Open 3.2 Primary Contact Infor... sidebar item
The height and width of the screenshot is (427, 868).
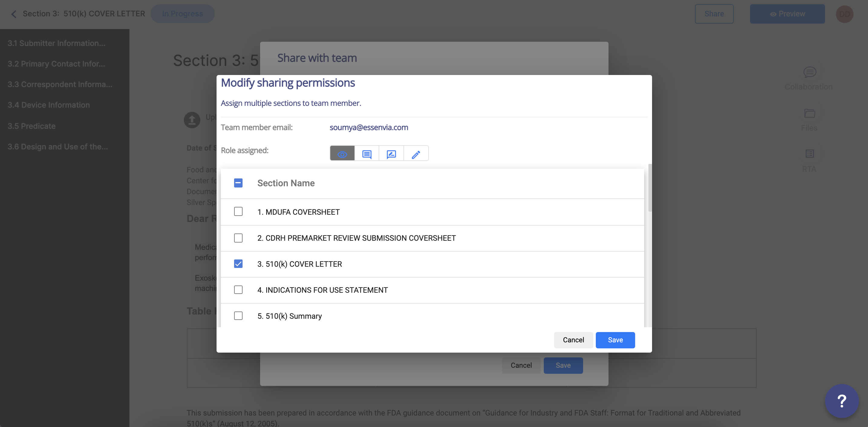click(56, 64)
